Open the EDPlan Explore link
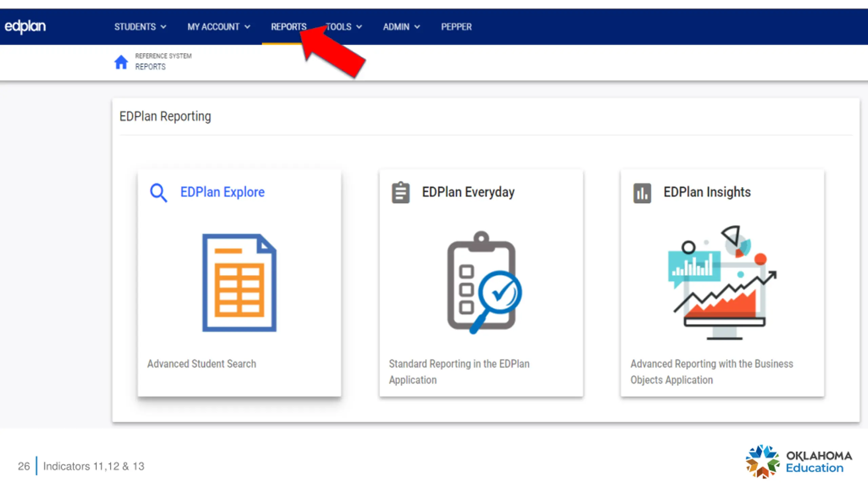The width and height of the screenshot is (868, 488). [x=222, y=192]
